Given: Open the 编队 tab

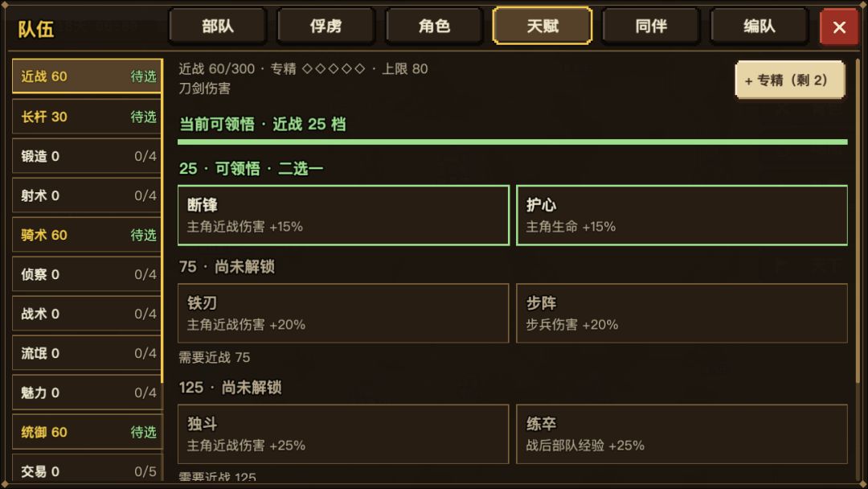Looking at the screenshot, I should coord(759,26).
